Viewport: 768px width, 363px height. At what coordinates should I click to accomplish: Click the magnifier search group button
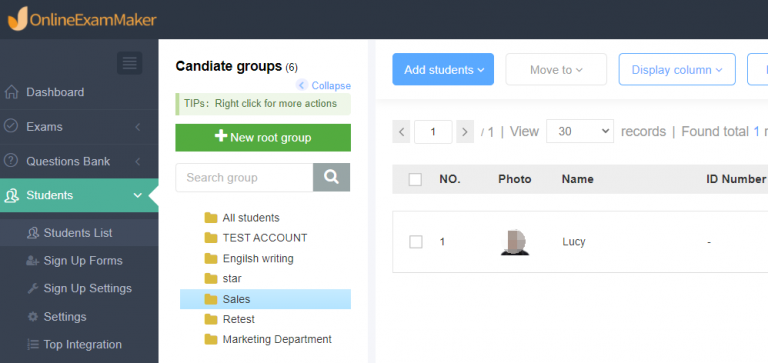(x=332, y=177)
